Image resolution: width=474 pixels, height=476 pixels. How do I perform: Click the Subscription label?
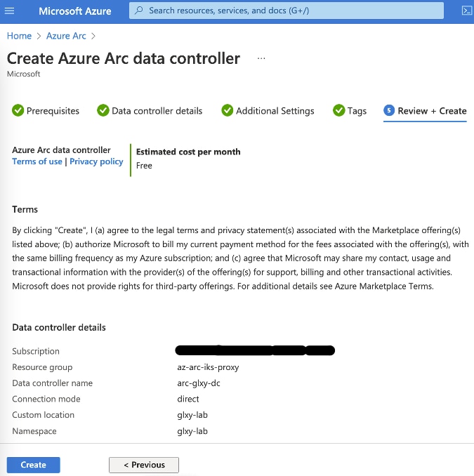(x=36, y=351)
